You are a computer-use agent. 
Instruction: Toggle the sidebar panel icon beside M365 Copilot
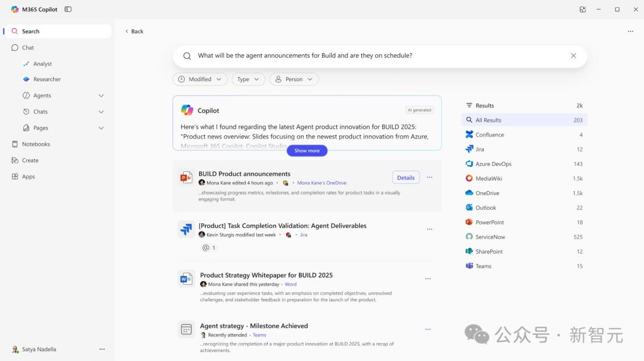[68, 10]
